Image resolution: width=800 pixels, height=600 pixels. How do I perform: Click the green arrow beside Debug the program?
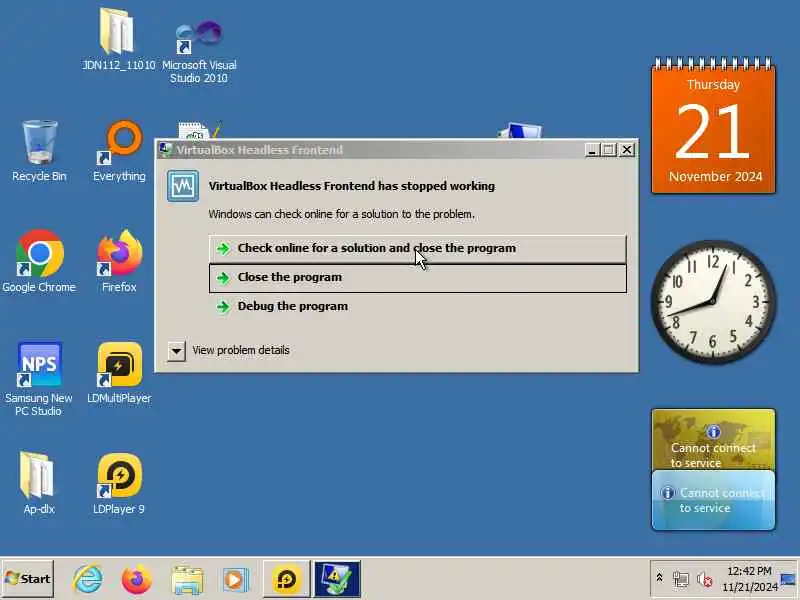[223, 307]
